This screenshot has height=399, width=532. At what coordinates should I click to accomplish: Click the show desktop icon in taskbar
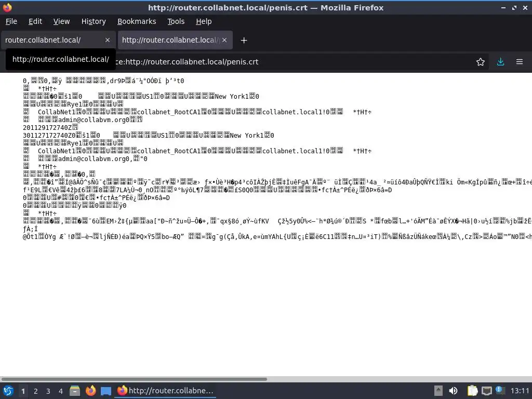click(x=106, y=391)
